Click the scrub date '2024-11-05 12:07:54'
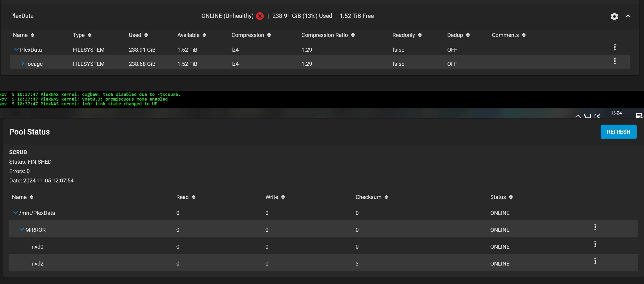Screen dimensions: 644x284 pyautogui.click(x=48, y=180)
